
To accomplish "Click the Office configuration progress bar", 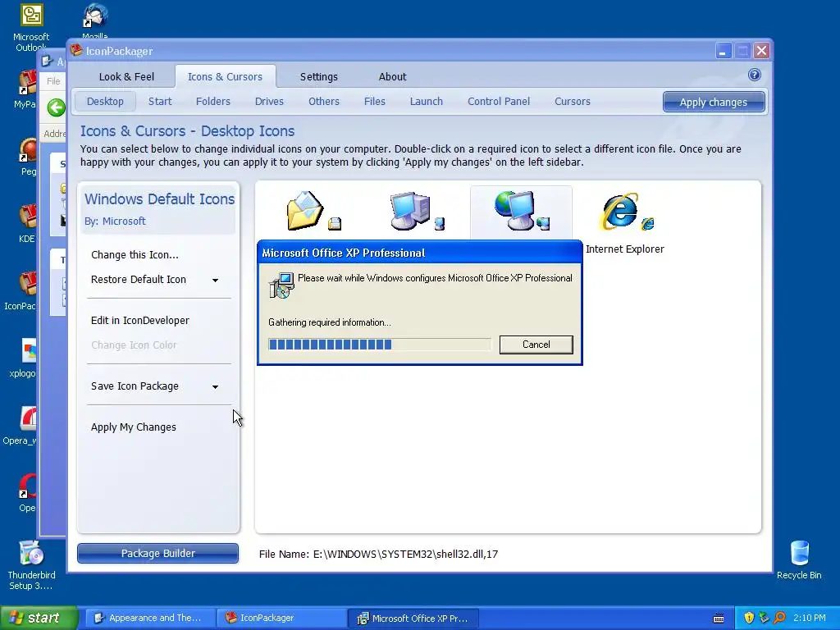I will click(x=379, y=345).
